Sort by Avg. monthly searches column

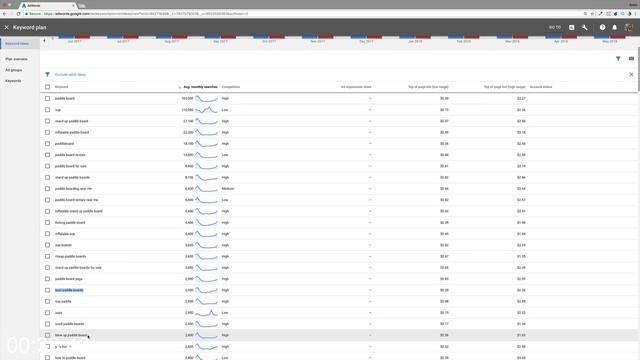pyautogui.click(x=200, y=87)
